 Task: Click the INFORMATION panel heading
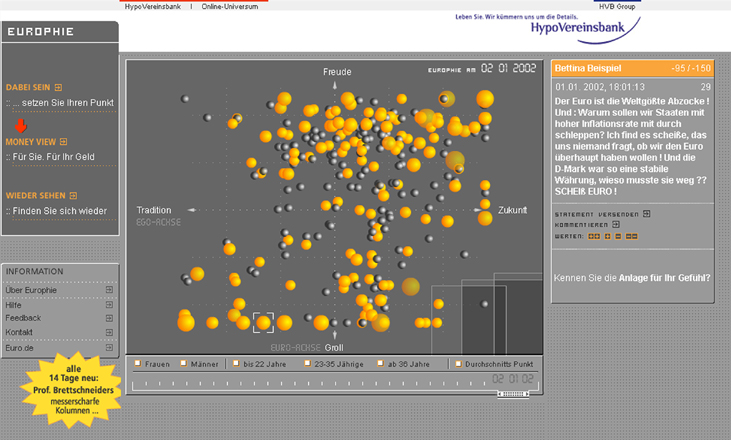(x=34, y=271)
